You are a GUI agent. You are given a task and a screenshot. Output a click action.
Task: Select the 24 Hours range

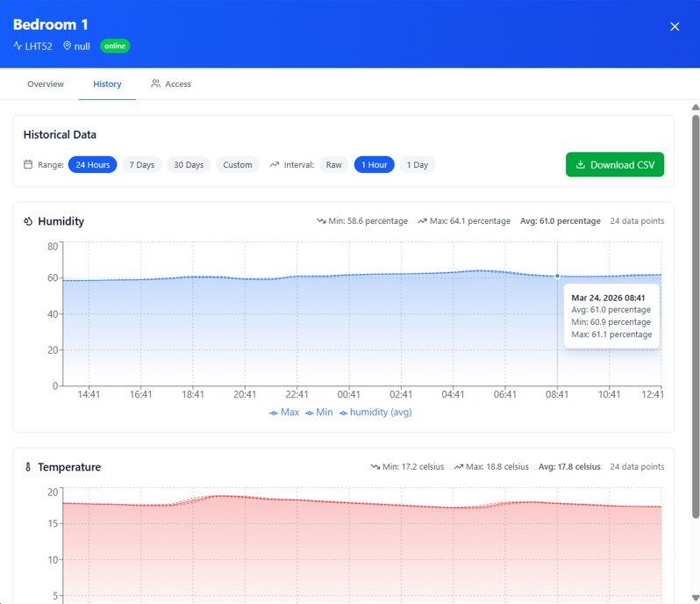(92, 164)
